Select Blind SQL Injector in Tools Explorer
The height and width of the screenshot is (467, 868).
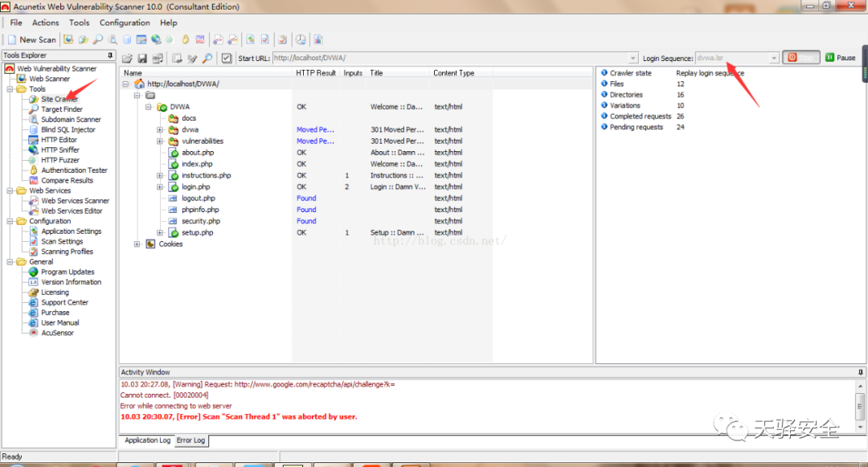click(68, 129)
